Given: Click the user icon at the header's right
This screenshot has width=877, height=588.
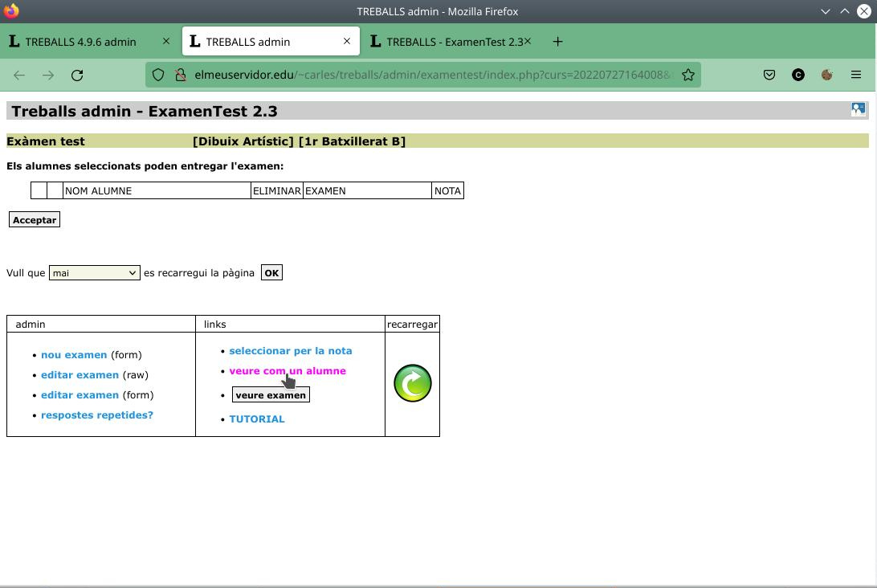Looking at the screenshot, I should (x=858, y=109).
